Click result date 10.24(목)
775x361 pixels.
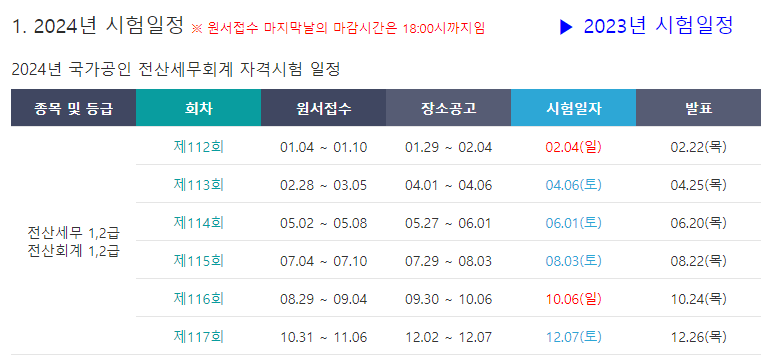coord(699,299)
